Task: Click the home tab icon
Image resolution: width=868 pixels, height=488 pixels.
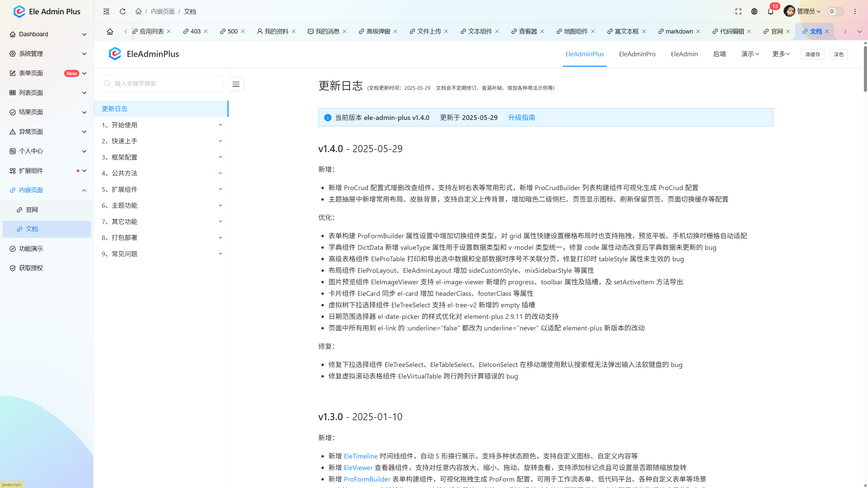Action: [x=110, y=32]
